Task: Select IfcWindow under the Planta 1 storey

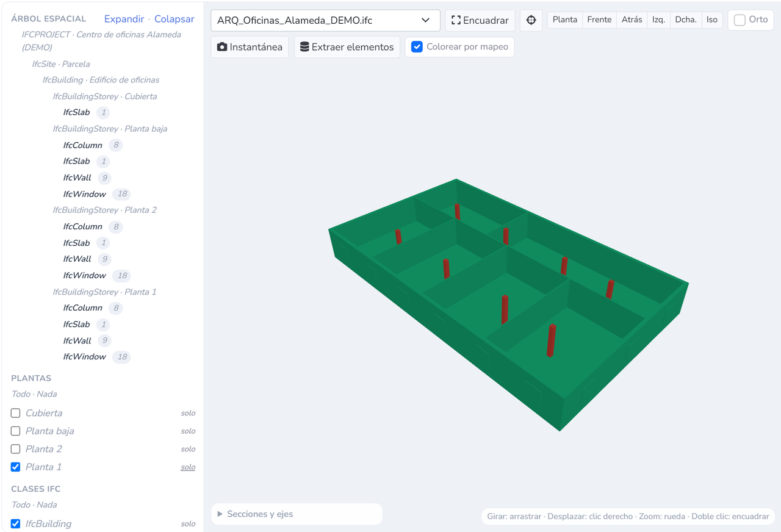Action: [x=84, y=356]
